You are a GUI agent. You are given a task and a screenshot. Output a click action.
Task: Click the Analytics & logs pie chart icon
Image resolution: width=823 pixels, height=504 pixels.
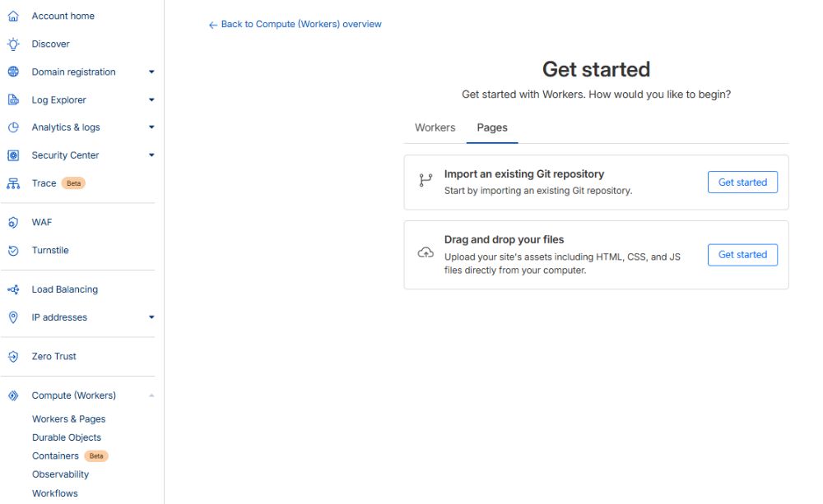tap(13, 127)
